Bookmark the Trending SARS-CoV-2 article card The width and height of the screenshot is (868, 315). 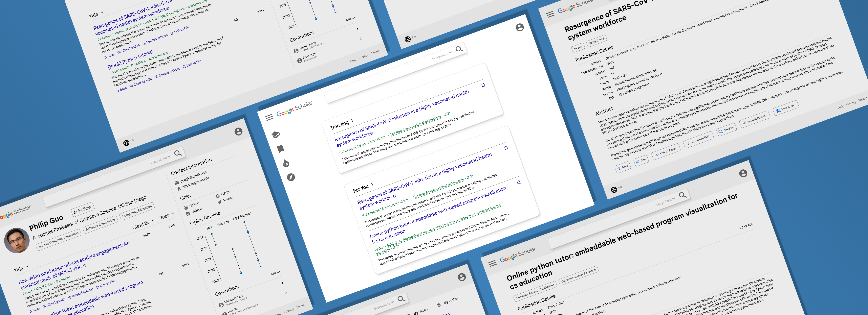pos(483,85)
